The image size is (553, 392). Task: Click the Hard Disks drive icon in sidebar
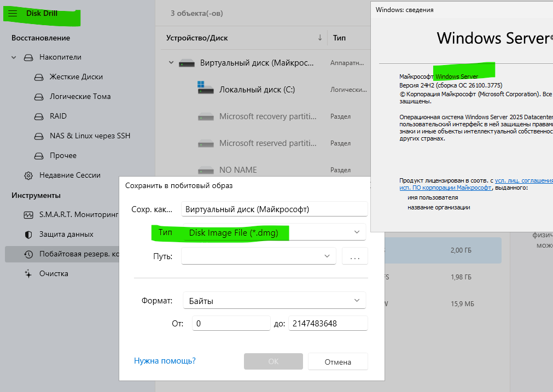[39, 77]
